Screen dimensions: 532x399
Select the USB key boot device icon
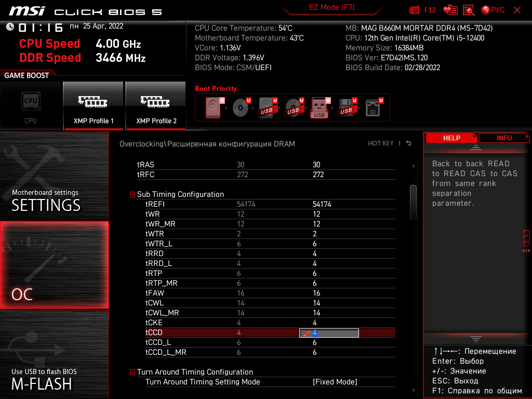pos(320,108)
